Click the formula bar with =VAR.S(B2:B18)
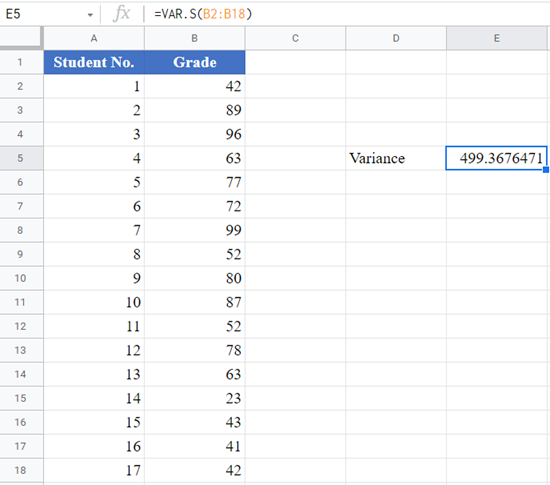This screenshot has width=550, height=485. [x=347, y=14]
